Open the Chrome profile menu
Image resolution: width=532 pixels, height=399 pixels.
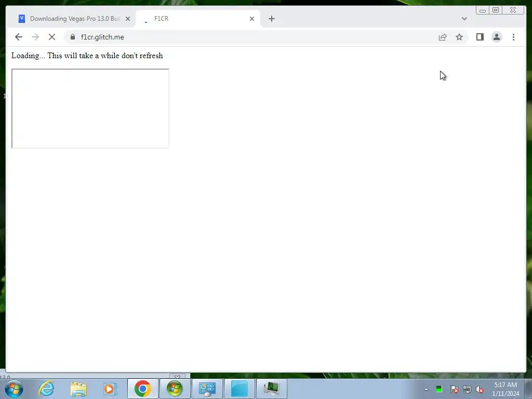click(x=496, y=37)
